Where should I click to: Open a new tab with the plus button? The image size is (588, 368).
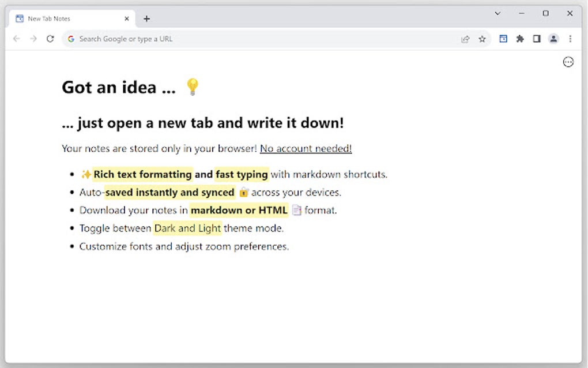point(146,18)
